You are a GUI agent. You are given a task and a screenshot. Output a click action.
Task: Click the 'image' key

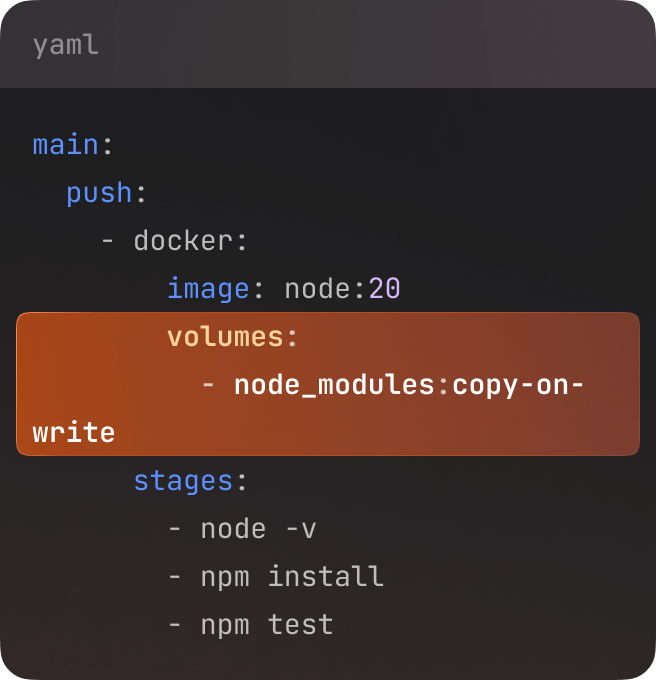(208, 289)
